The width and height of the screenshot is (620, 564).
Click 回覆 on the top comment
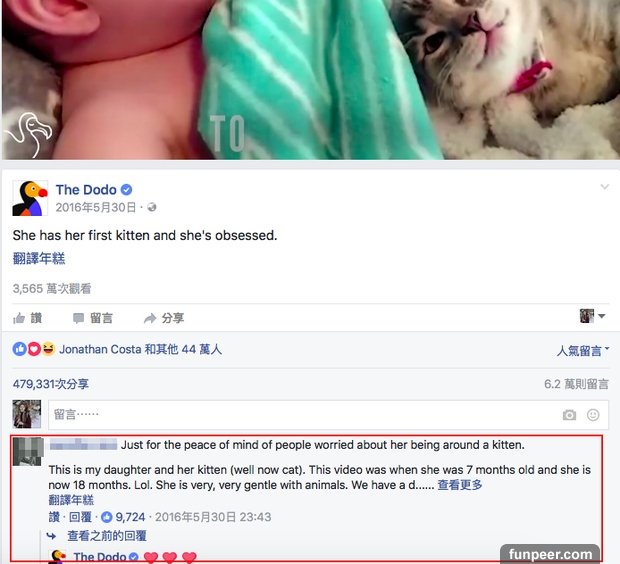[x=80, y=517]
